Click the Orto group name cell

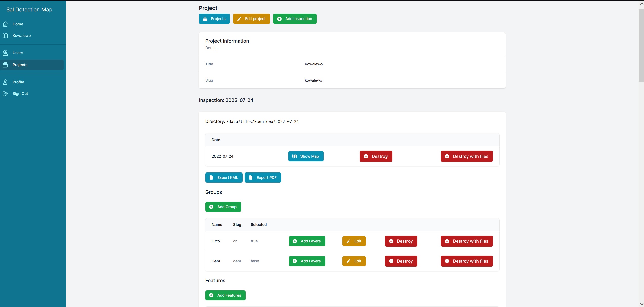pos(216,241)
